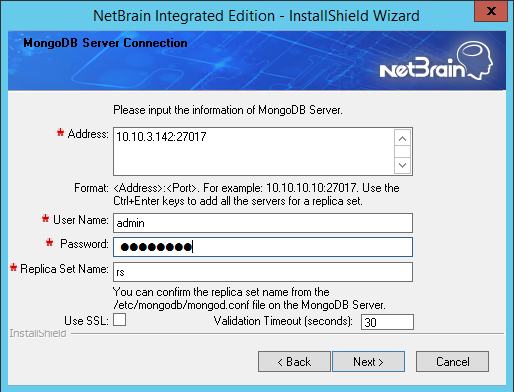Image resolution: width=514 pixels, height=392 pixels.
Task: Click the red asterisk beside Replica Set Name
Action: coord(14,267)
